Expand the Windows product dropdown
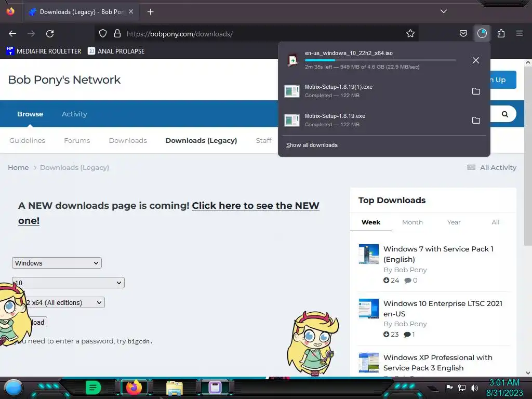The width and height of the screenshot is (532, 399). (x=57, y=263)
